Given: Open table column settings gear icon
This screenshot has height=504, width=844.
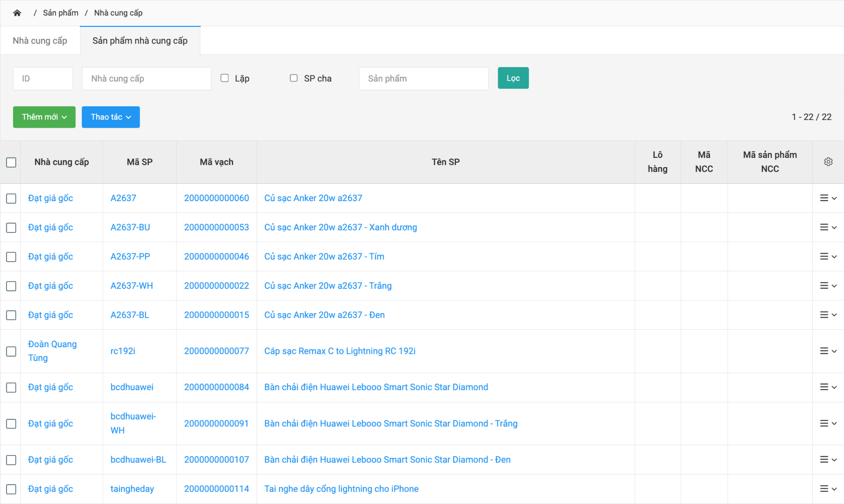Looking at the screenshot, I should [828, 162].
